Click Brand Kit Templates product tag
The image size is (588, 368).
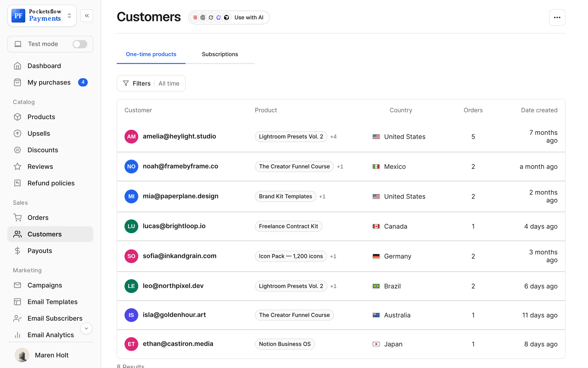pyautogui.click(x=285, y=196)
